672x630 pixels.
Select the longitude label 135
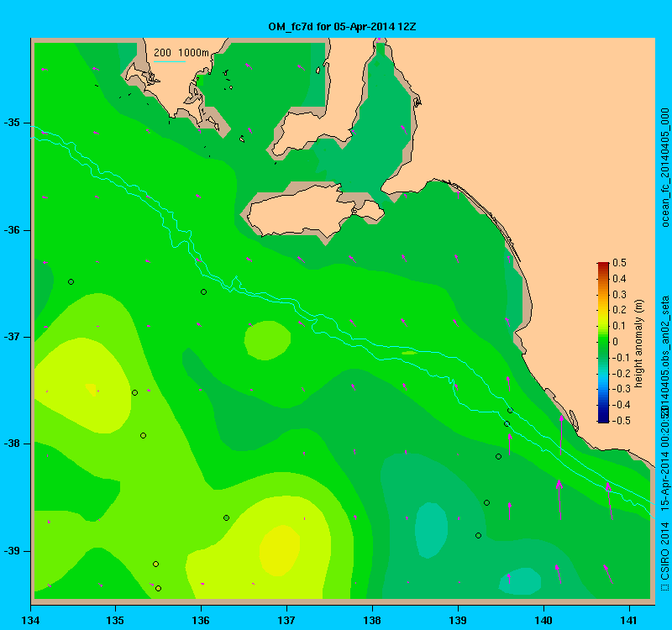pyautogui.click(x=115, y=620)
